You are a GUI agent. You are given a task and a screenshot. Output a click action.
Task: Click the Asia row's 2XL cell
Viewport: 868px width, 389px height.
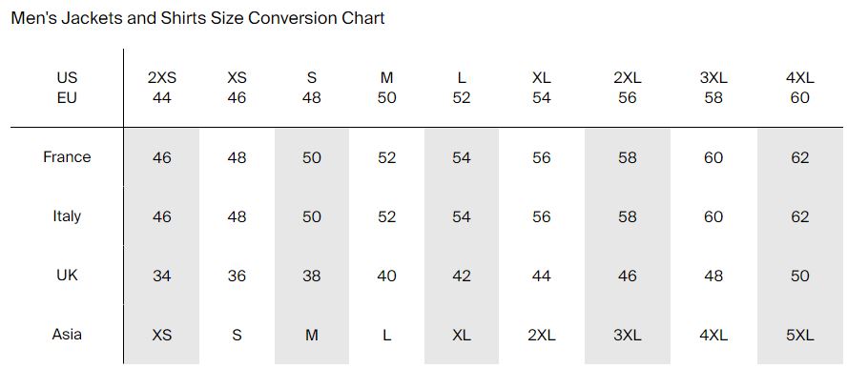(542, 336)
